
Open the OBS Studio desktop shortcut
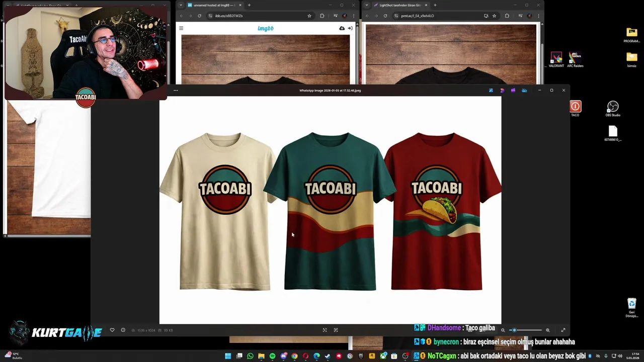(613, 108)
